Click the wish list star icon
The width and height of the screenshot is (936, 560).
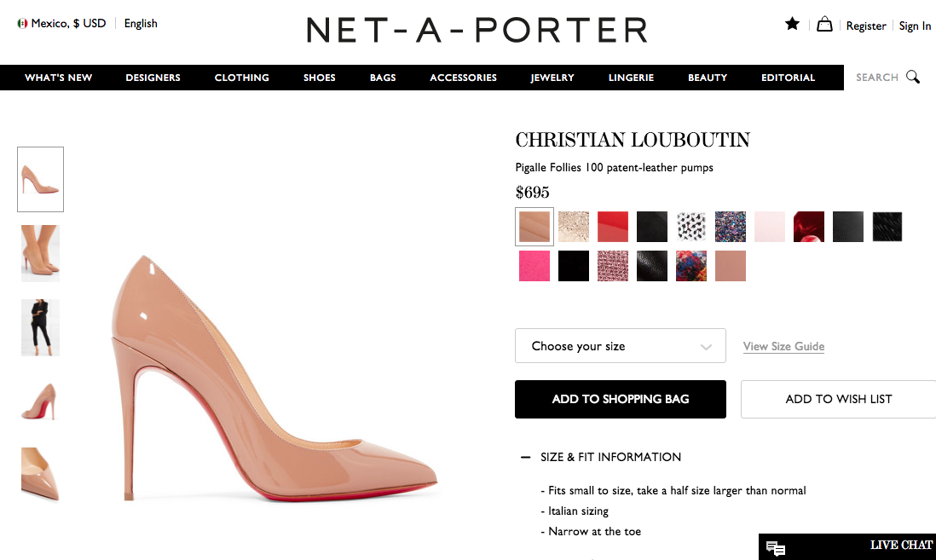point(792,24)
